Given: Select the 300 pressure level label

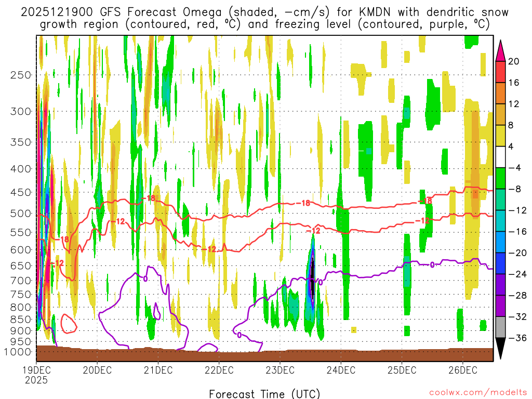Looking at the screenshot, I should [21, 111].
